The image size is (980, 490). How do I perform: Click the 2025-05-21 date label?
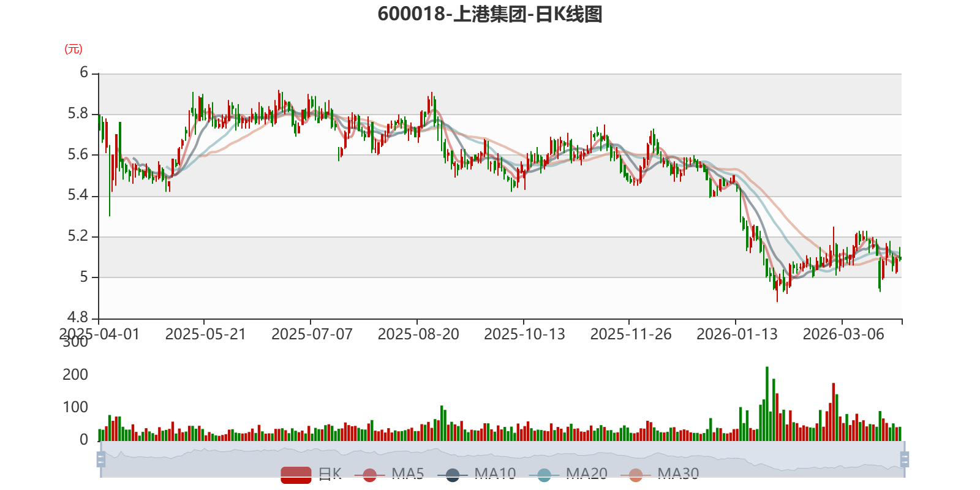point(205,334)
